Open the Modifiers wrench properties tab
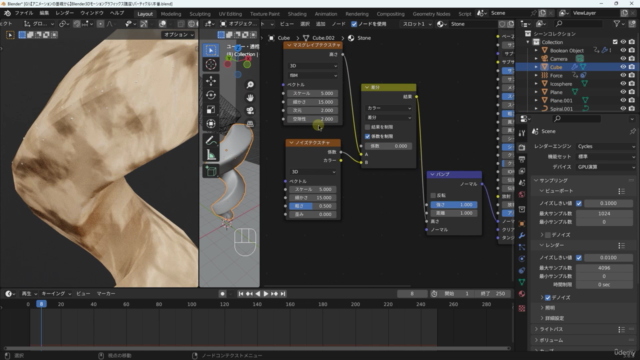The image size is (640, 360). (522, 236)
